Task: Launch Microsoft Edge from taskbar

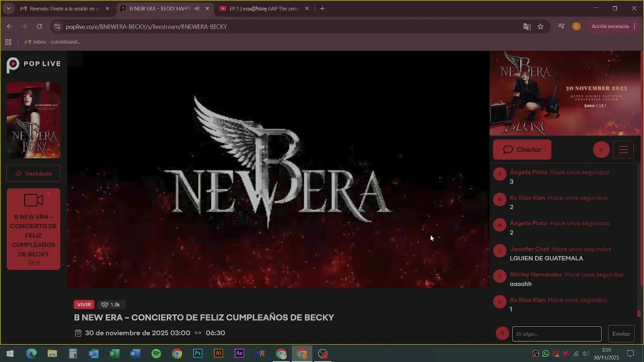Action: [x=31, y=354]
